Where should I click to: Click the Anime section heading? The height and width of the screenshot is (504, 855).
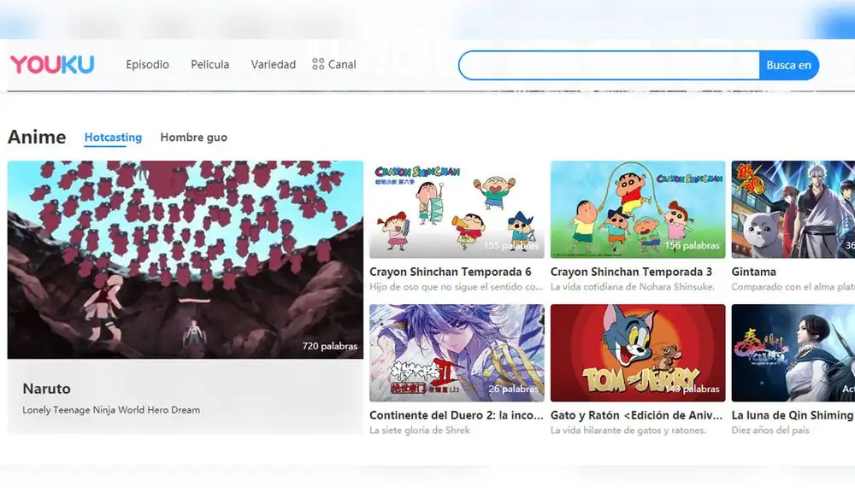point(37,137)
